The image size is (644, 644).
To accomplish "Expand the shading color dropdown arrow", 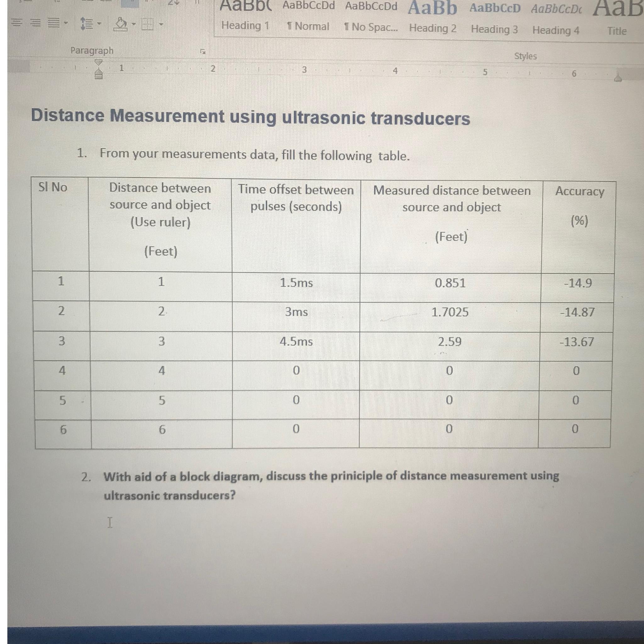I will tap(133, 24).
